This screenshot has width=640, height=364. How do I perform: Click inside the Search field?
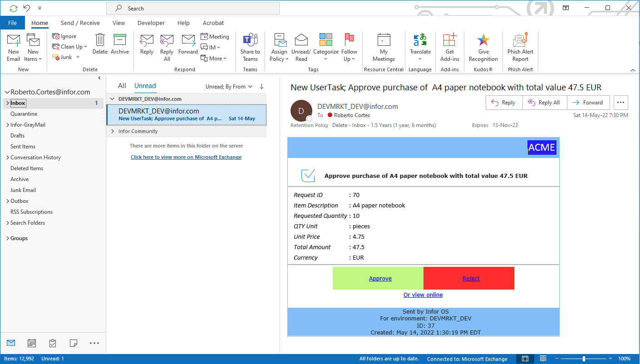192,8
